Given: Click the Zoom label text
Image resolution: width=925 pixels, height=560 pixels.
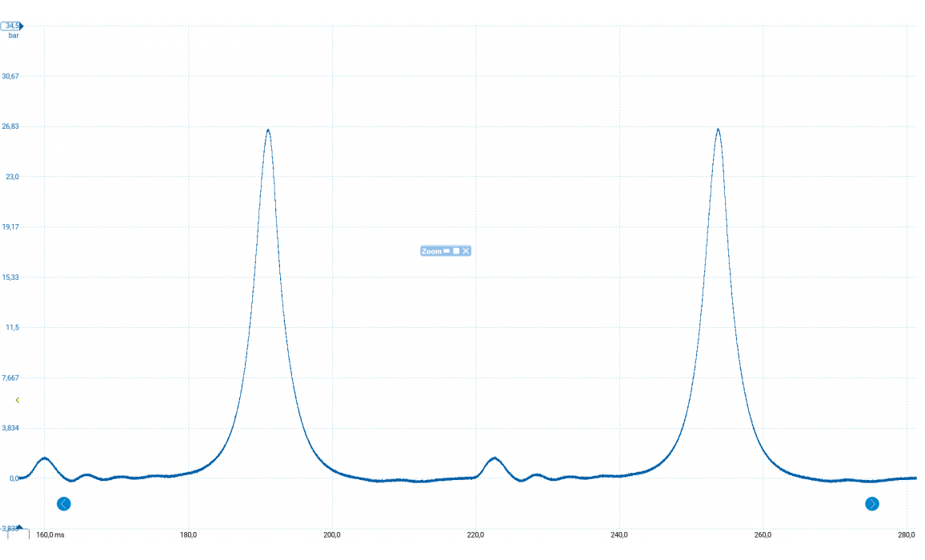Looking at the screenshot, I should pyautogui.click(x=431, y=251).
